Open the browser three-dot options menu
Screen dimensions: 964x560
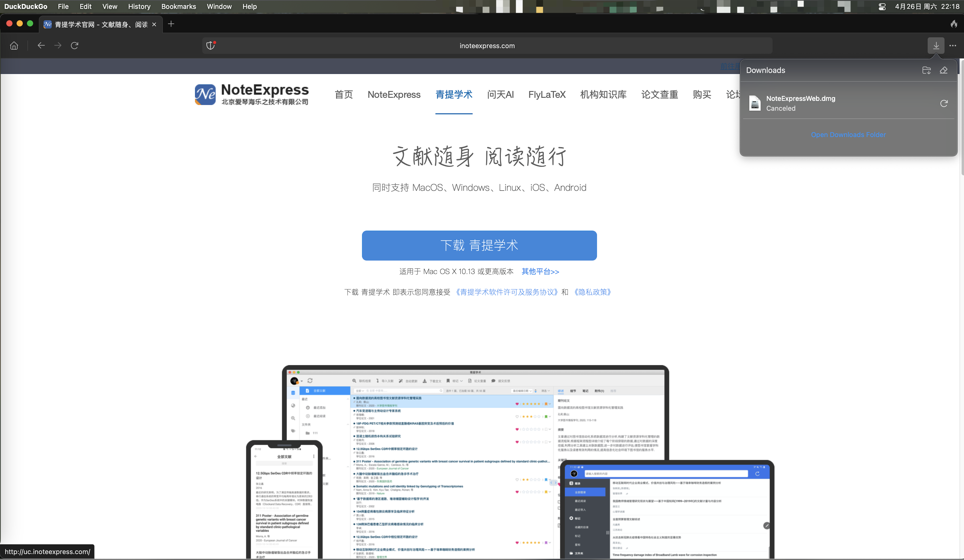[953, 46]
